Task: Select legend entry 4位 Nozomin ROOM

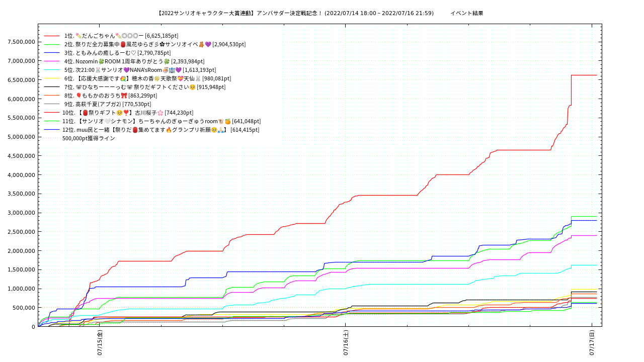Action: point(134,61)
